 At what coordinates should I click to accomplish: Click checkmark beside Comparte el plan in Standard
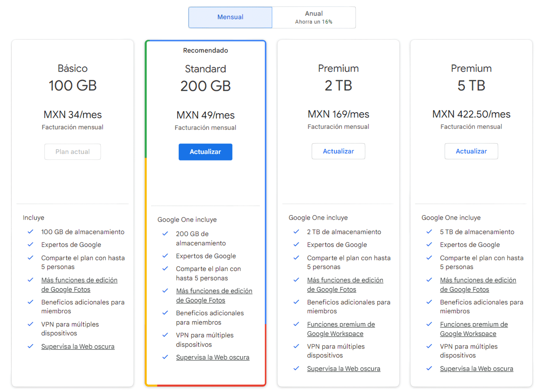(x=165, y=268)
